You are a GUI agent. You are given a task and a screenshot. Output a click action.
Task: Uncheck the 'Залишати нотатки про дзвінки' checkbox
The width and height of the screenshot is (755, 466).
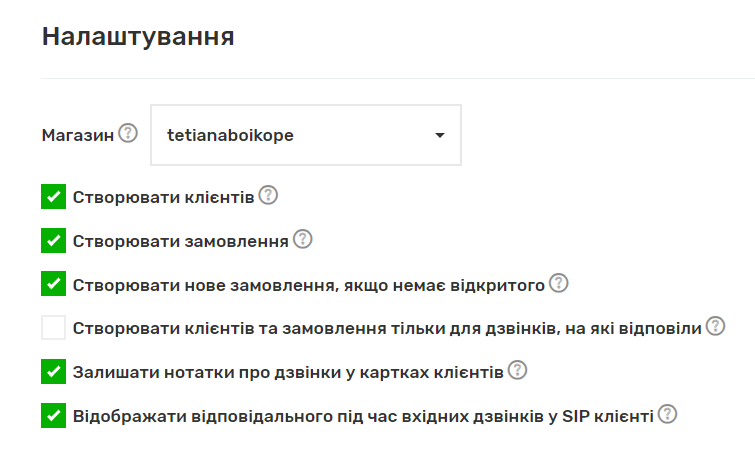point(53,372)
